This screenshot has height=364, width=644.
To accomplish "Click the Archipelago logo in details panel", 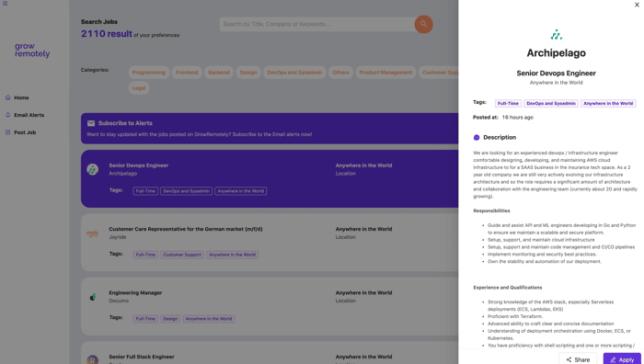I will pyautogui.click(x=556, y=35).
